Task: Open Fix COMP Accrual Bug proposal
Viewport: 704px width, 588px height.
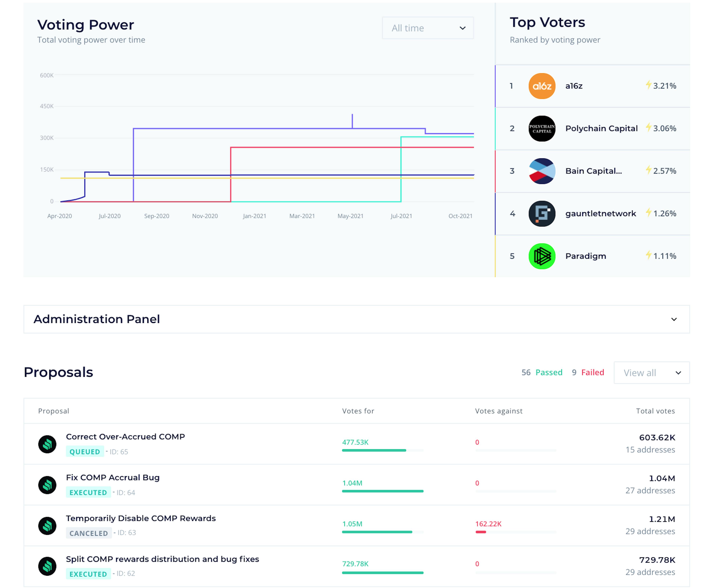Action: 113,478
